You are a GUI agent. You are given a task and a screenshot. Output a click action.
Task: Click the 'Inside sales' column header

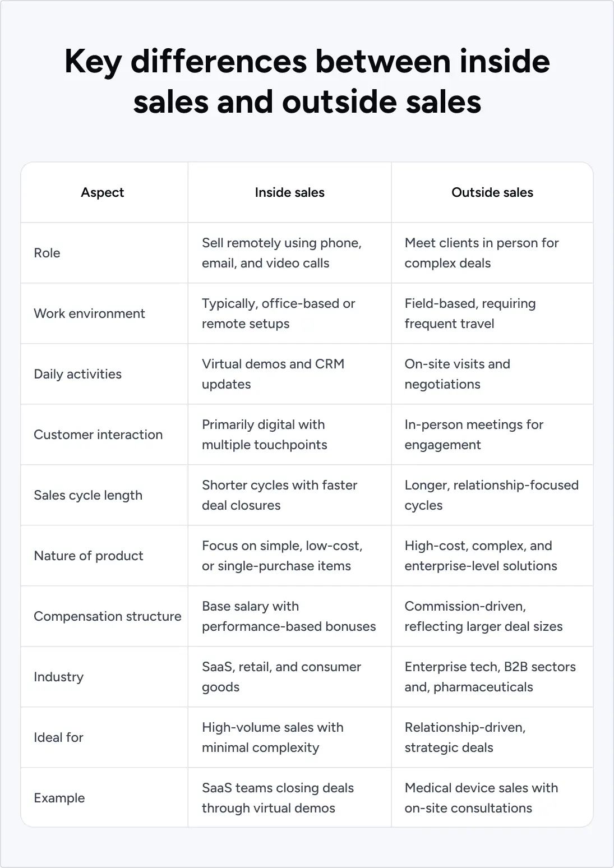pyautogui.click(x=289, y=192)
